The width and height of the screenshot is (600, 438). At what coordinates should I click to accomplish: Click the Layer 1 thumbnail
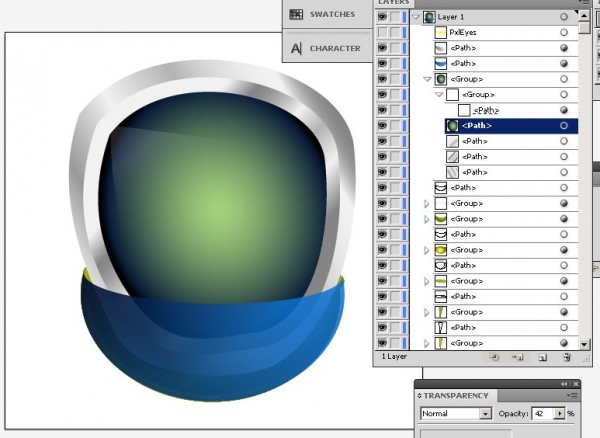429,17
